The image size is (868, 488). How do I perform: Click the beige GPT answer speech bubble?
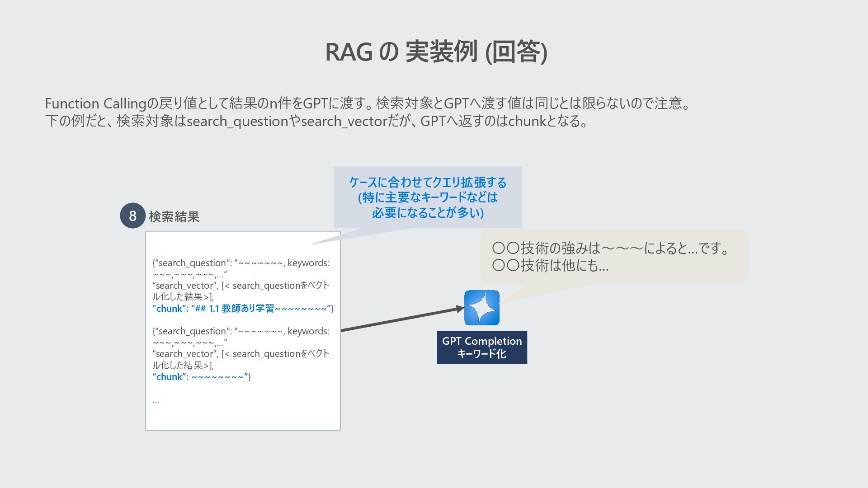pos(614,257)
